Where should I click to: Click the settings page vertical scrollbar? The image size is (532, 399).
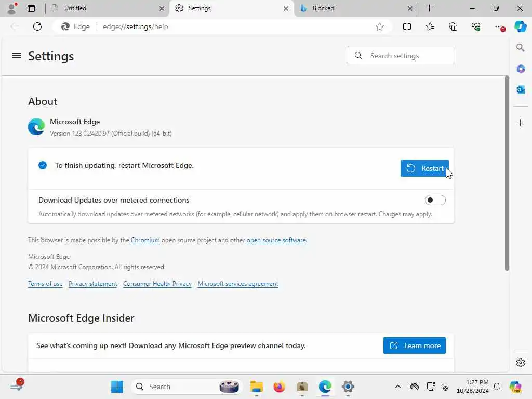[507, 173]
